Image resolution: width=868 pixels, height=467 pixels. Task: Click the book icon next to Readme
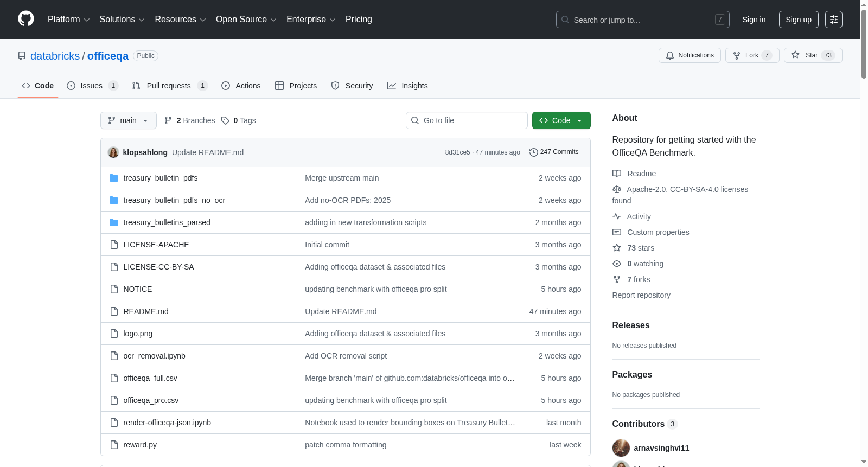click(617, 174)
